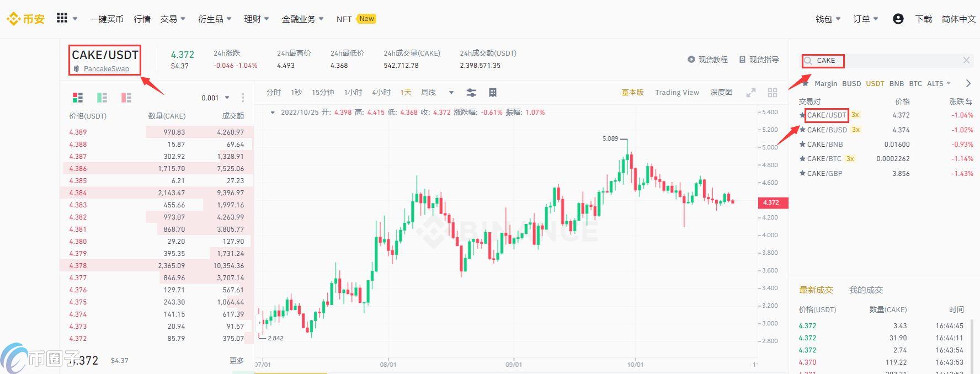Image resolution: width=980 pixels, height=374 pixels.
Task: Expand the chart to fullscreen
Action: coord(750,93)
